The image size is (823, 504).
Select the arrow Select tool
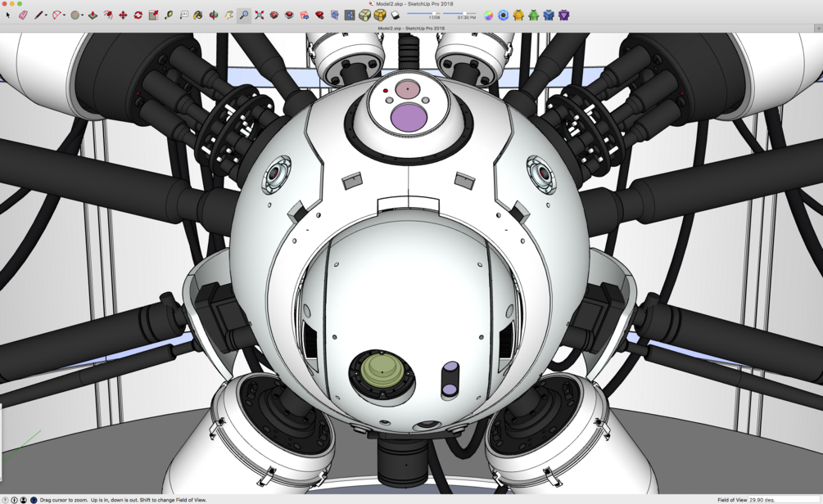pyautogui.click(x=8, y=16)
